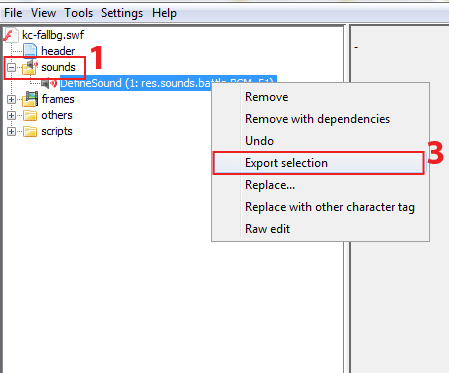Viewport: 449px width, 373px height.
Task: Click the DefineSound speaker icon
Action: point(49,83)
